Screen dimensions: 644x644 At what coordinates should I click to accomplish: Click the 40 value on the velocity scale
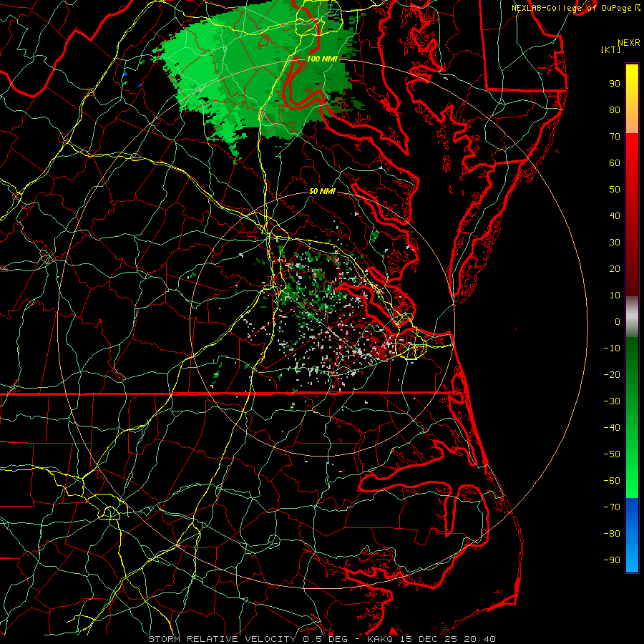point(615,216)
